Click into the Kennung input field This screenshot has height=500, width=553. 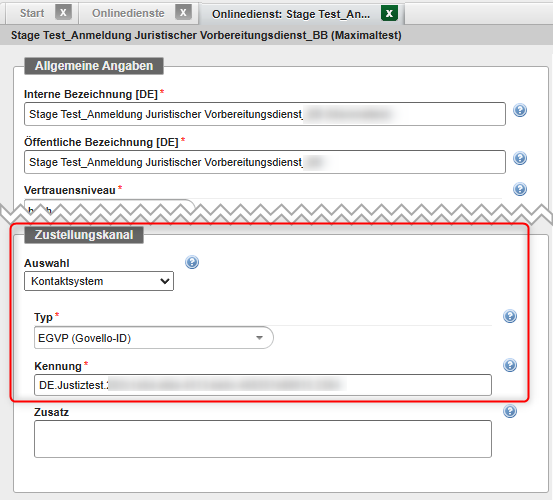pos(263,385)
